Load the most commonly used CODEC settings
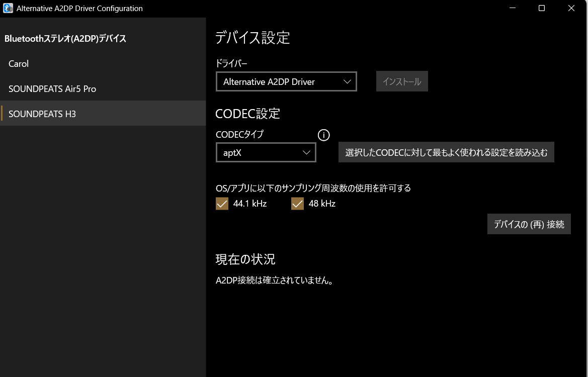The width and height of the screenshot is (588, 377). [446, 152]
